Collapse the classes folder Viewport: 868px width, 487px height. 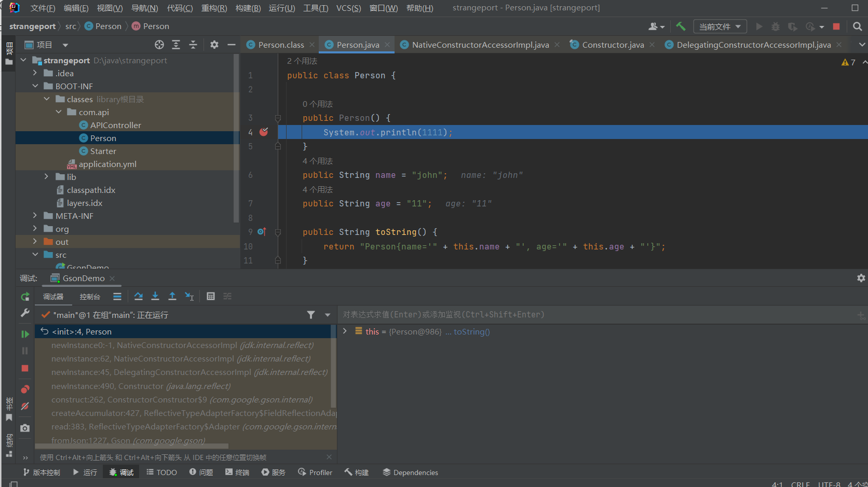click(46, 99)
